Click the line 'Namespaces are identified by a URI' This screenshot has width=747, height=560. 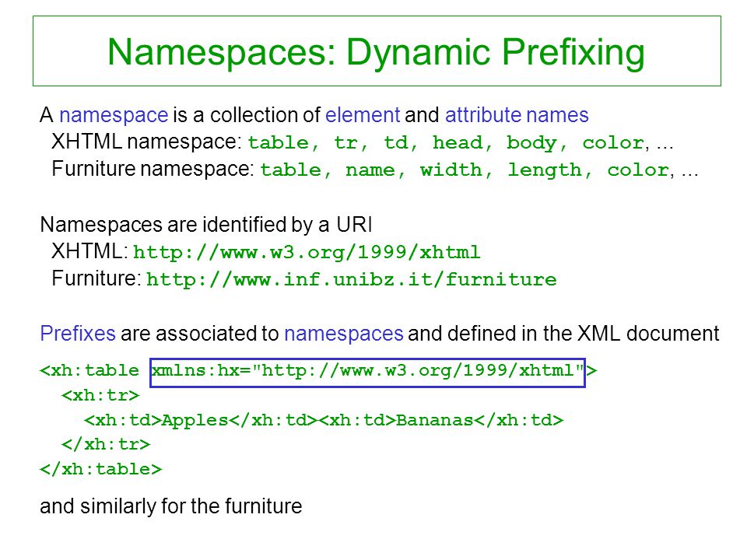(205, 224)
